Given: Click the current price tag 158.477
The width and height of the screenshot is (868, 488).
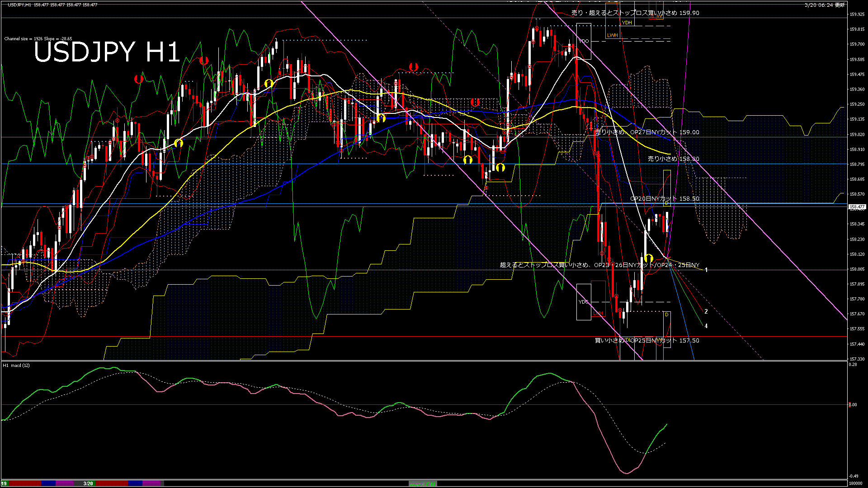Looking at the screenshot, I should coord(857,207).
